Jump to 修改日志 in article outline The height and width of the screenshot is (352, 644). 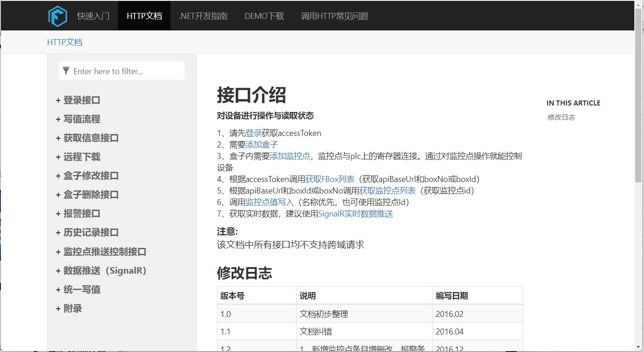click(x=562, y=117)
